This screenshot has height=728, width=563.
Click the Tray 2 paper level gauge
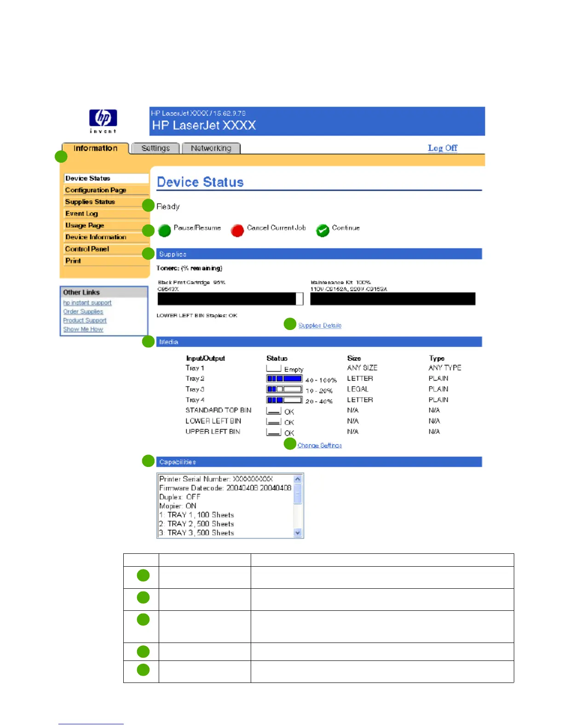[x=284, y=379]
